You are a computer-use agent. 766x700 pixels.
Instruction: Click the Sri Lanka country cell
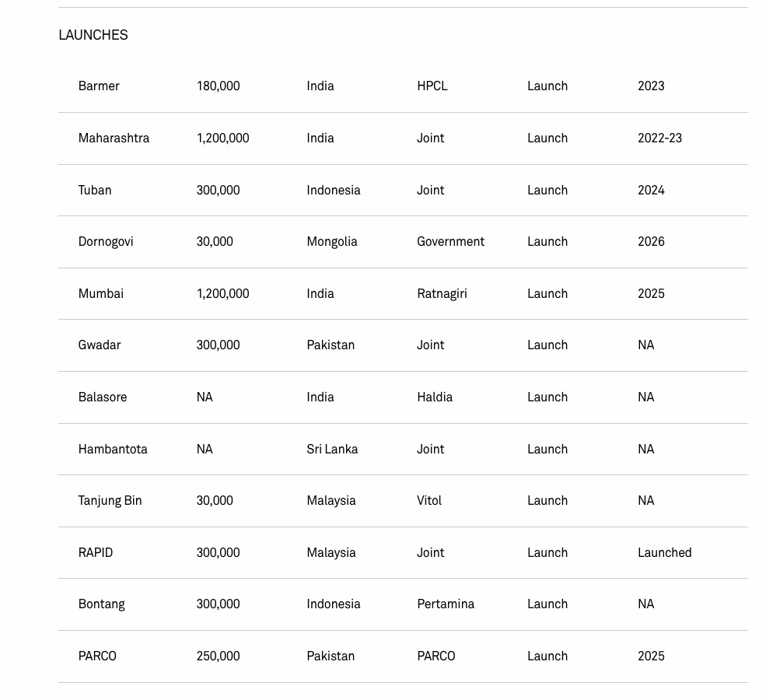(x=332, y=450)
